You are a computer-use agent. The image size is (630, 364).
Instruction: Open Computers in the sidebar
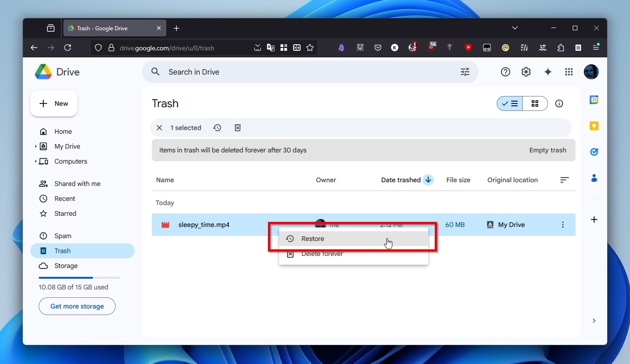click(71, 161)
